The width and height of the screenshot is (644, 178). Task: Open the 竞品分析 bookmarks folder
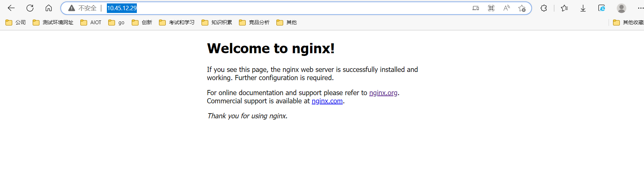click(254, 23)
